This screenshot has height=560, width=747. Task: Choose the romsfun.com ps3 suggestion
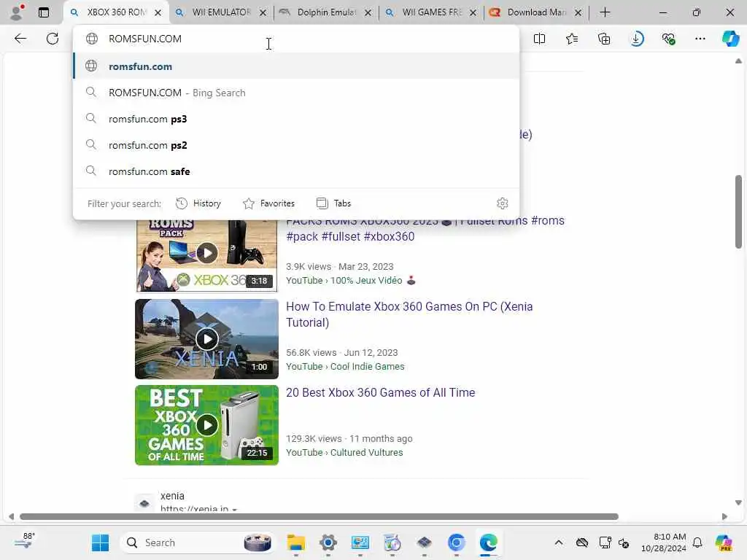[x=296, y=119]
